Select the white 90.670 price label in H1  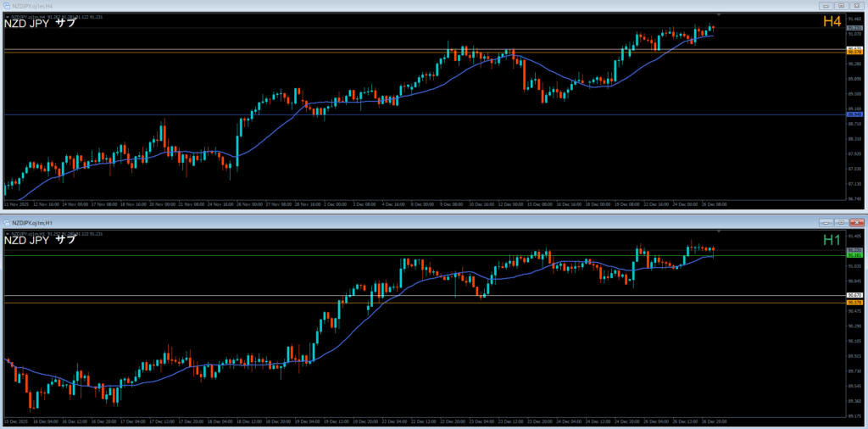[854, 296]
